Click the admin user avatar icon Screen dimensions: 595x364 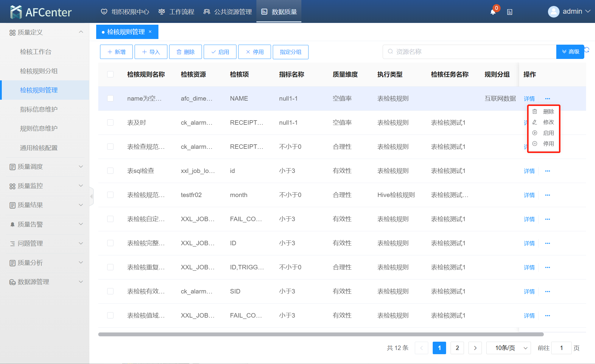[x=553, y=12]
